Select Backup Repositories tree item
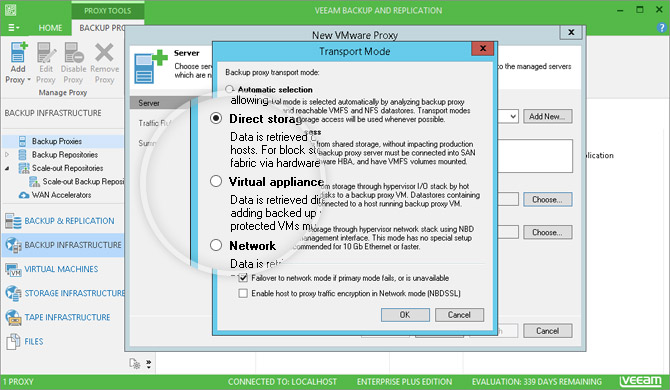The height and width of the screenshot is (390, 670). 65,155
